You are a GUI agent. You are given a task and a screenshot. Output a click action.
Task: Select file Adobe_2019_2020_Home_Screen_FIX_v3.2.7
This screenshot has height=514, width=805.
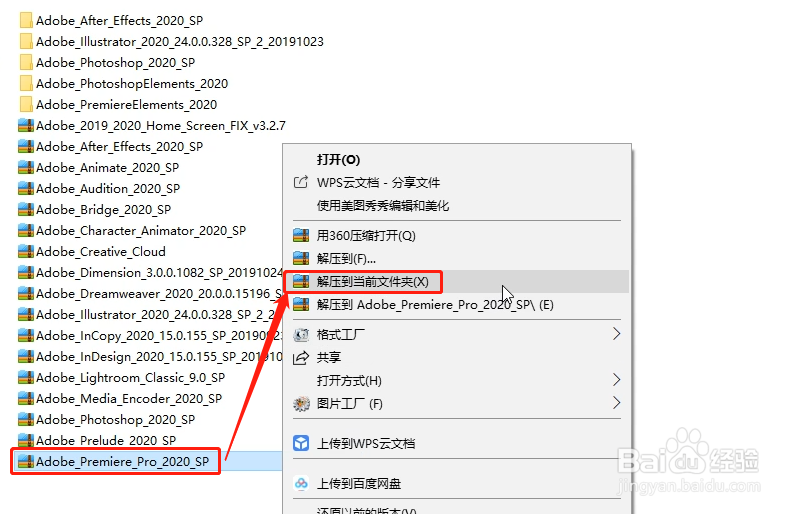[161, 126]
